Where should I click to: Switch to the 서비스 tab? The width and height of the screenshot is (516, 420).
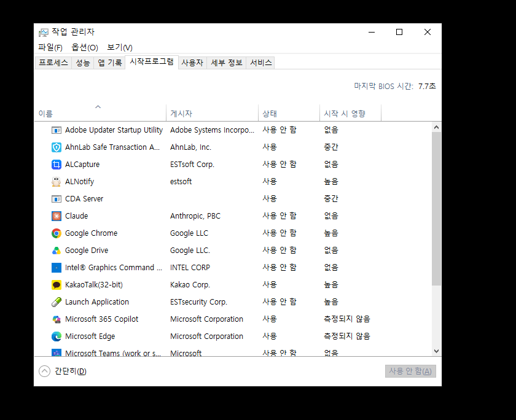click(260, 63)
